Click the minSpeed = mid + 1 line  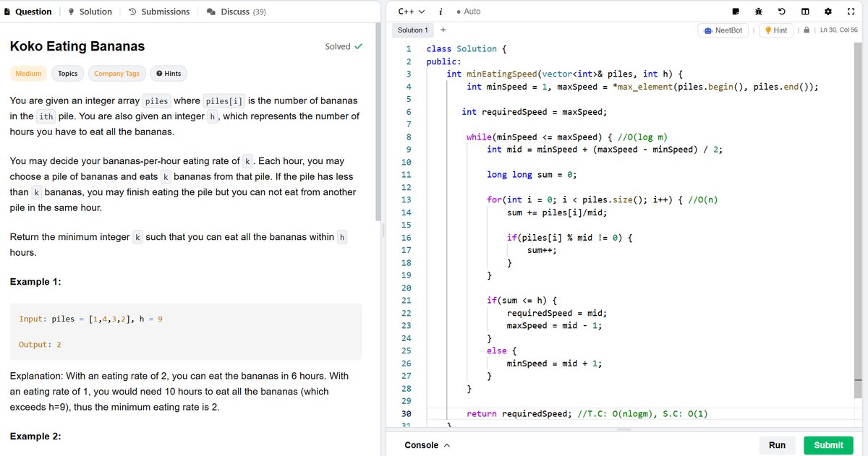tap(554, 363)
